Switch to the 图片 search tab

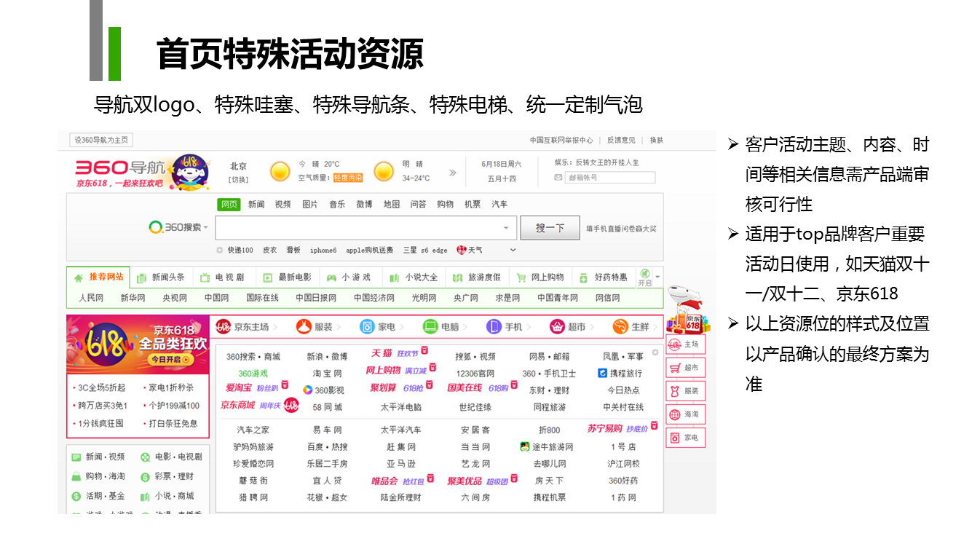click(310, 205)
